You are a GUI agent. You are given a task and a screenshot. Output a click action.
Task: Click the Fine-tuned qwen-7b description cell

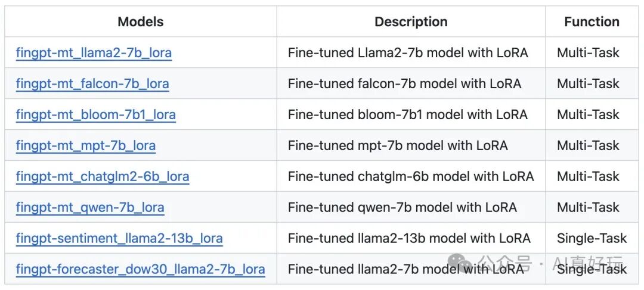(402, 208)
